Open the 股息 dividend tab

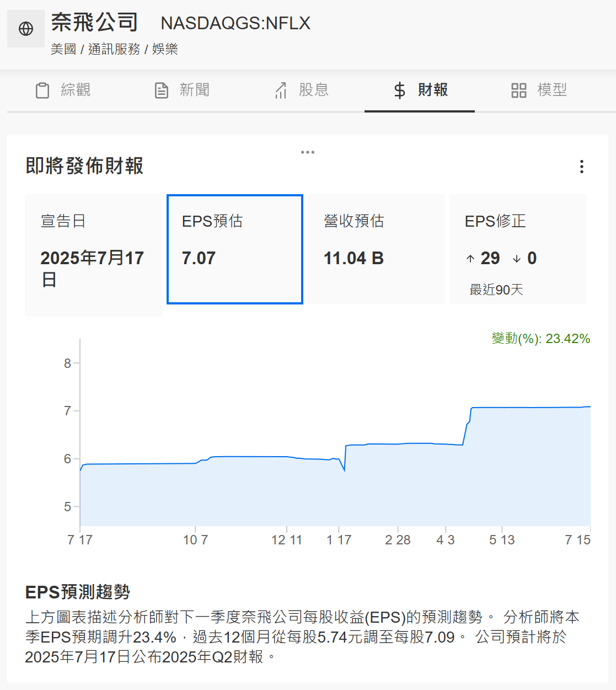click(301, 90)
